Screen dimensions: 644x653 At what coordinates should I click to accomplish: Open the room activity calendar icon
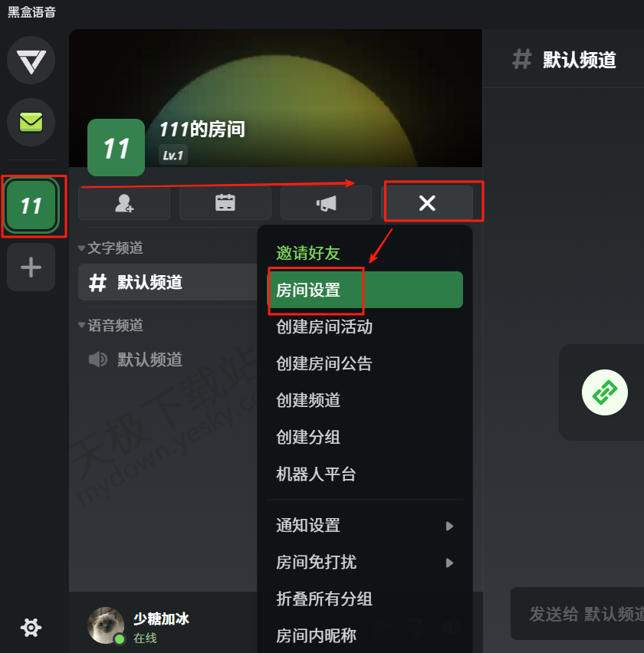225,203
